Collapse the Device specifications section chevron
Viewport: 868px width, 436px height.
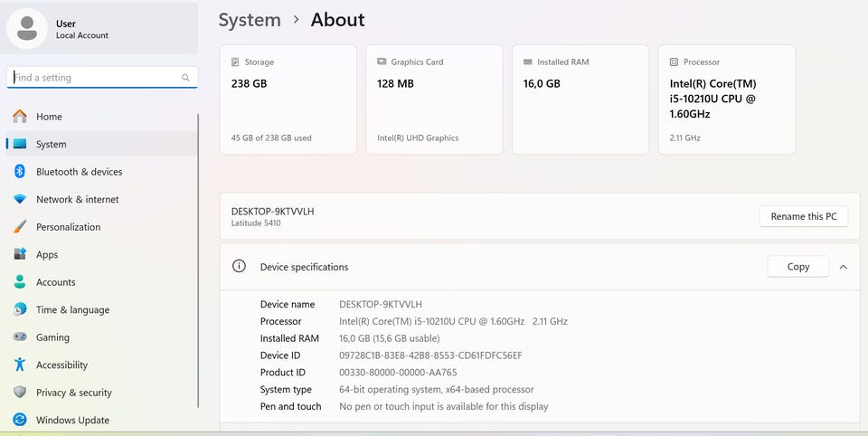point(843,267)
